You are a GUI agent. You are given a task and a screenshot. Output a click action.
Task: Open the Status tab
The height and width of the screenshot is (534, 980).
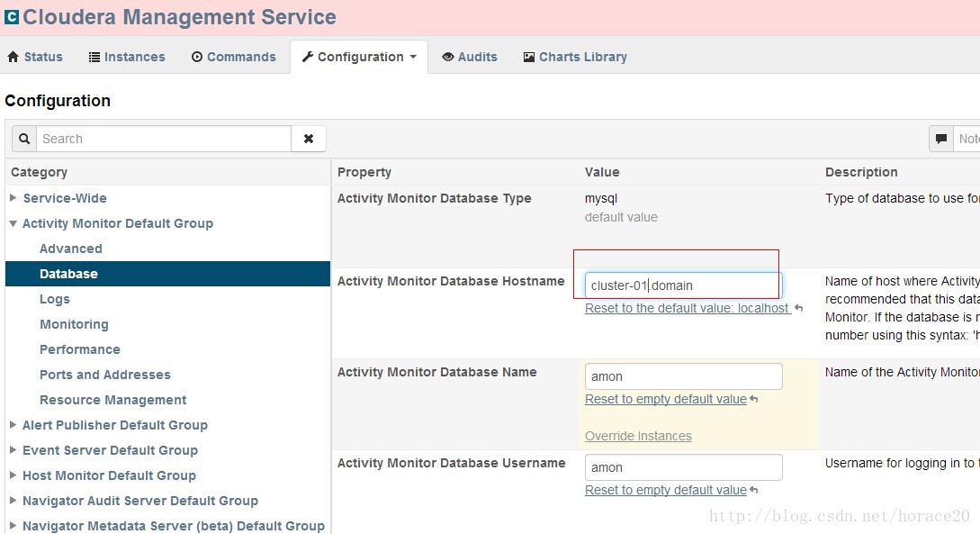[x=35, y=57]
